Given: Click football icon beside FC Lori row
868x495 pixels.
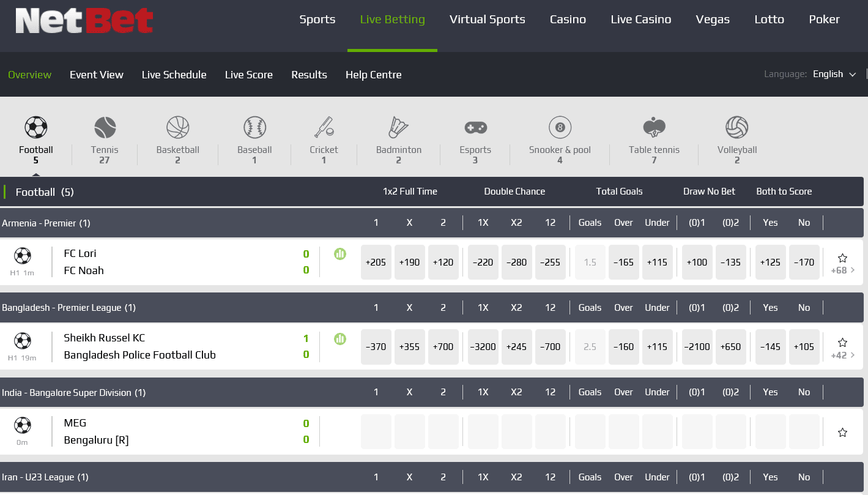Looking at the screenshot, I should tap(23, 256).
